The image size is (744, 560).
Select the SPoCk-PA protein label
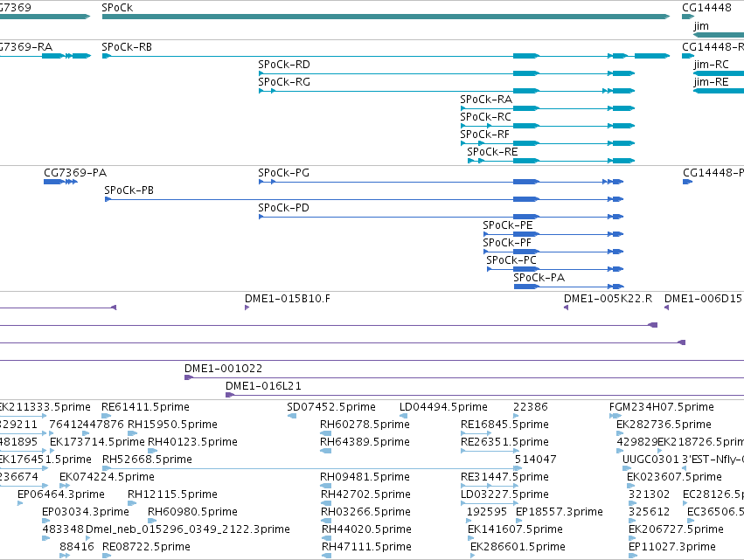tap(539, 278)
